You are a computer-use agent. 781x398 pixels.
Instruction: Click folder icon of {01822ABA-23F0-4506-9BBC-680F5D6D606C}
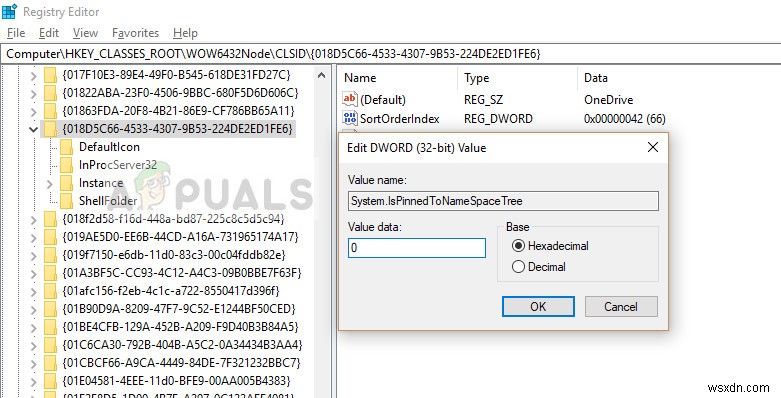(50, 93)
